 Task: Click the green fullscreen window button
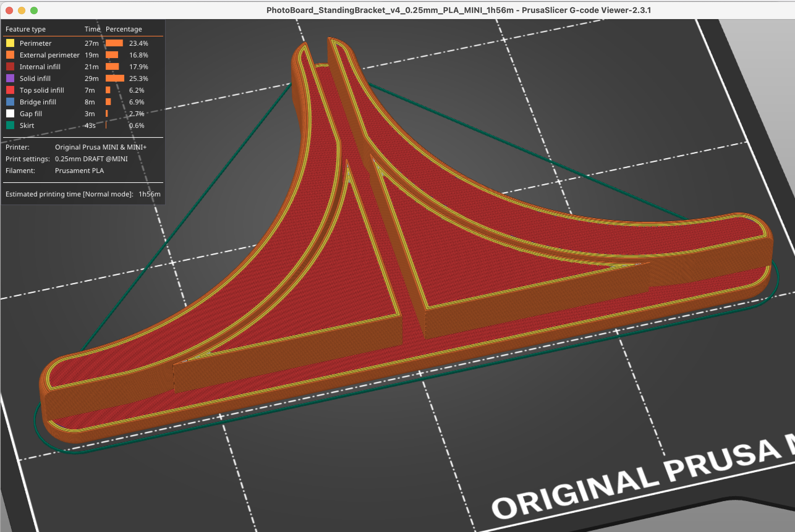click(x=34, y=10)
